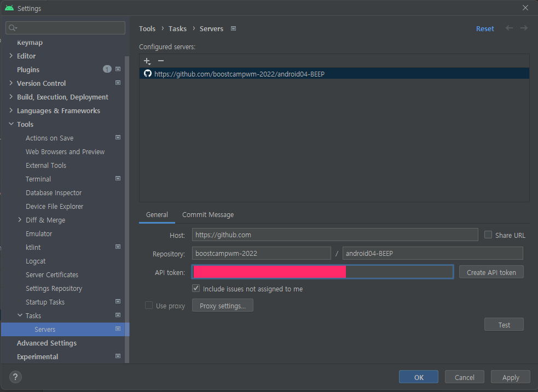Click the android04-BEEP repository name field
The width and height of the screenshot is (538, 392).
point(433,253)
